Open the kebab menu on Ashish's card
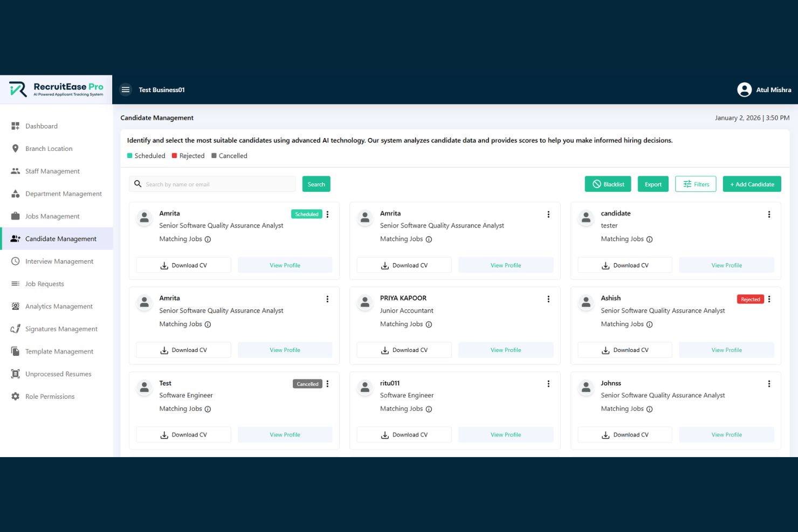The image size is (798, 532). (769, 299)
